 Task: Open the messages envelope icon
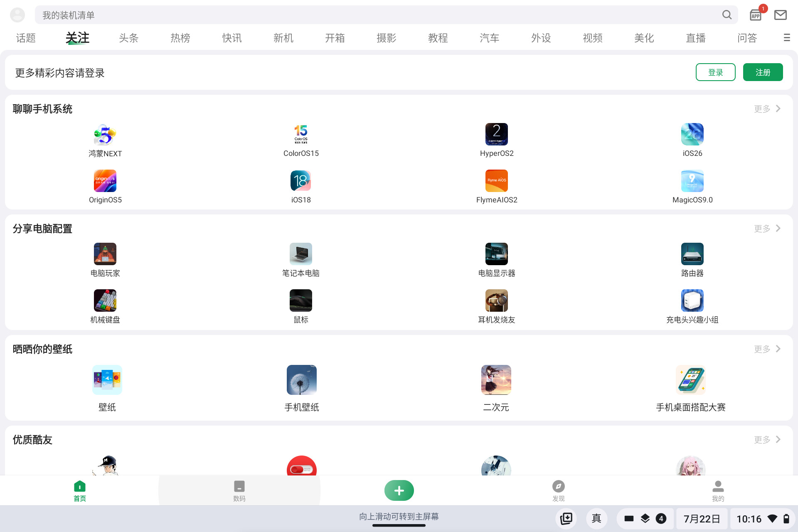click(781, 15)
